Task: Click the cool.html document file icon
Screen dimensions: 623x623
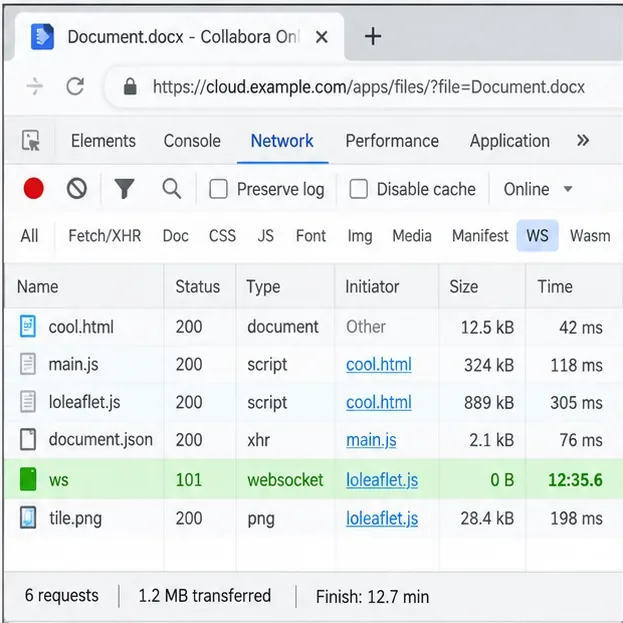Action: 28,327
